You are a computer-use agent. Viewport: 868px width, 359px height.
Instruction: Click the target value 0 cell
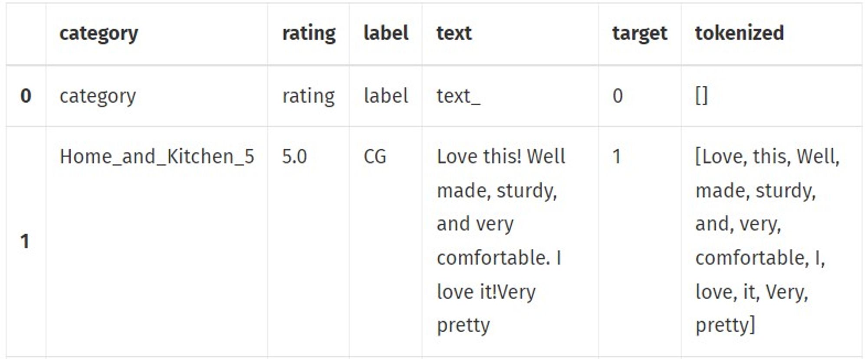click(618, 96)
